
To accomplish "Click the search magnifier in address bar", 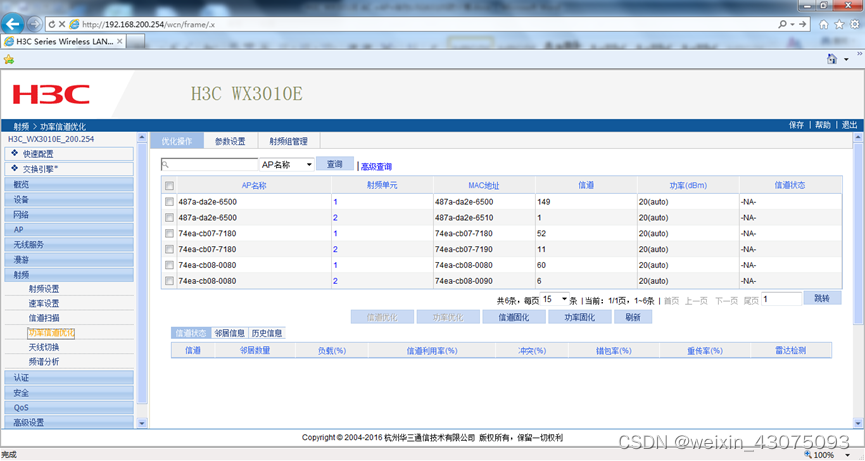I will [x=782, y=24].
